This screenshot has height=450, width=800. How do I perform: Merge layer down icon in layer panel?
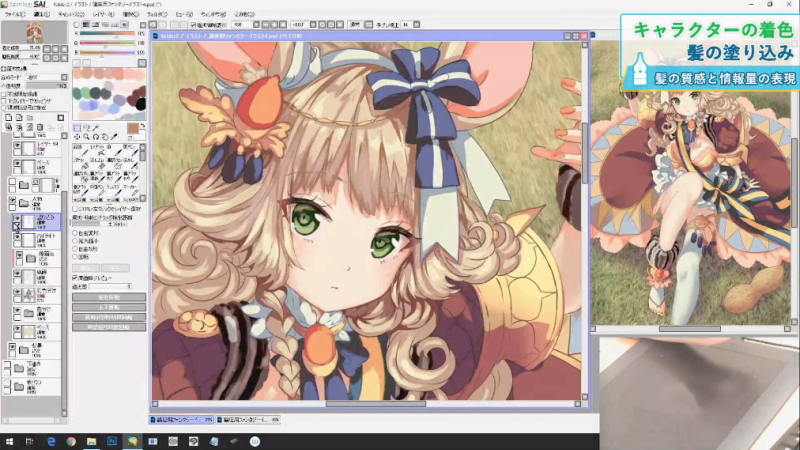click(x=19, y=127)
